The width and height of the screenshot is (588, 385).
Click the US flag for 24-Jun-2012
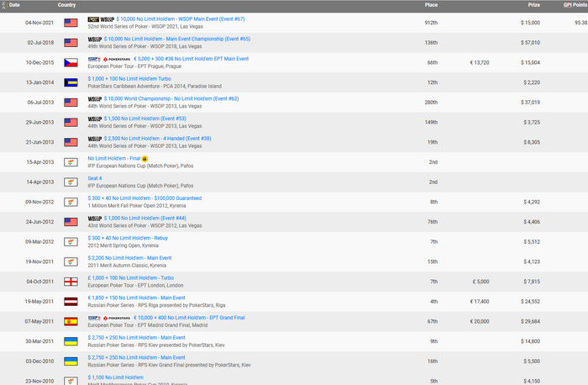(71, 221)
